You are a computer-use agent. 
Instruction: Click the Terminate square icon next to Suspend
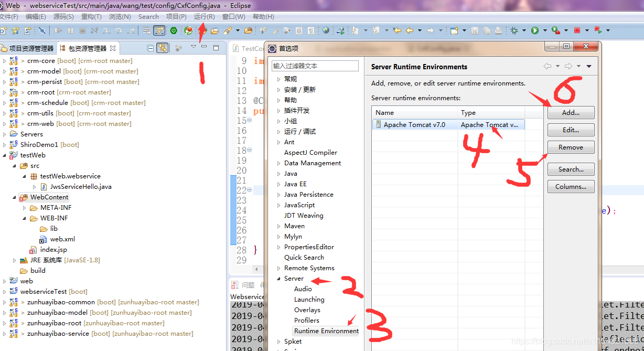[82, 30]
